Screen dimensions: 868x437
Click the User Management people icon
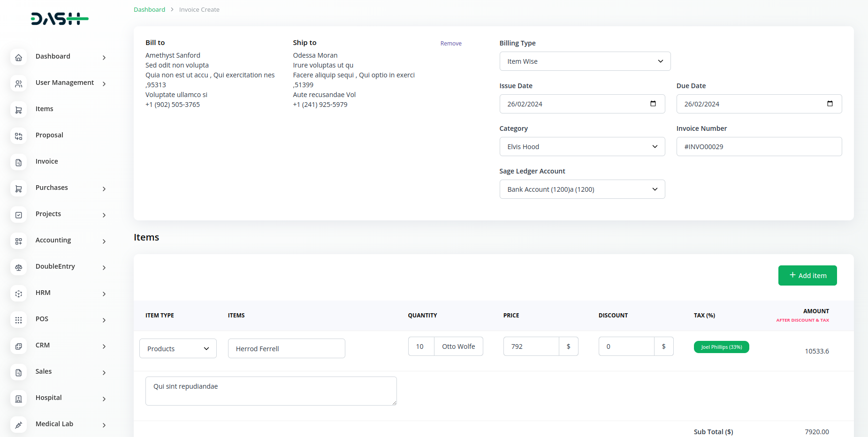(x=19, y=84)
